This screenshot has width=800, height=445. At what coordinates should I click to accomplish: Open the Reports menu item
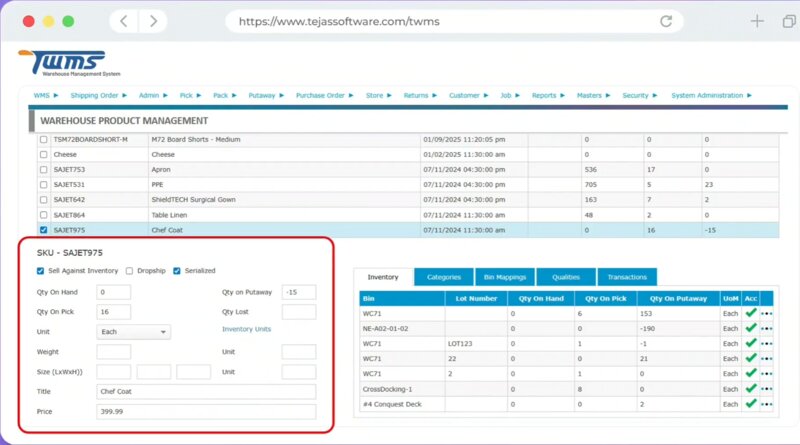coord(547,96)
